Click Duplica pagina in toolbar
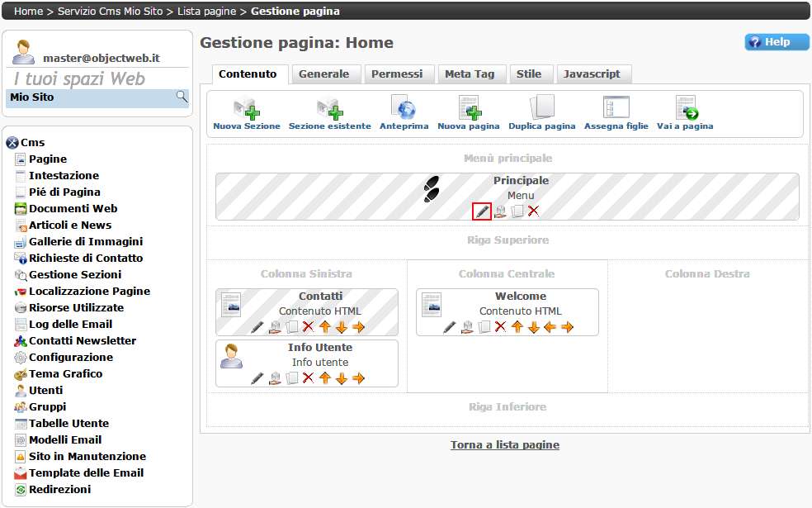 point(541,113)
